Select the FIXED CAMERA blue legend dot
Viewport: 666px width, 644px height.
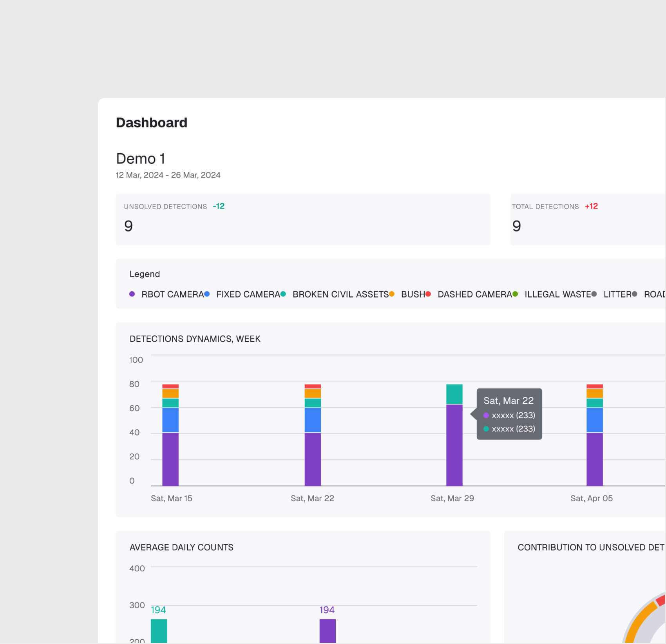coord(207,294)
